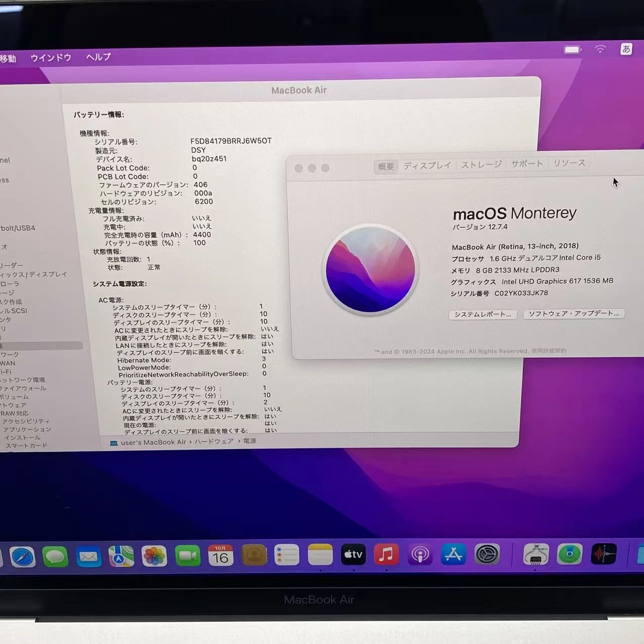
Task: Open the Calendar showing 16
Action: pos(221,555)
